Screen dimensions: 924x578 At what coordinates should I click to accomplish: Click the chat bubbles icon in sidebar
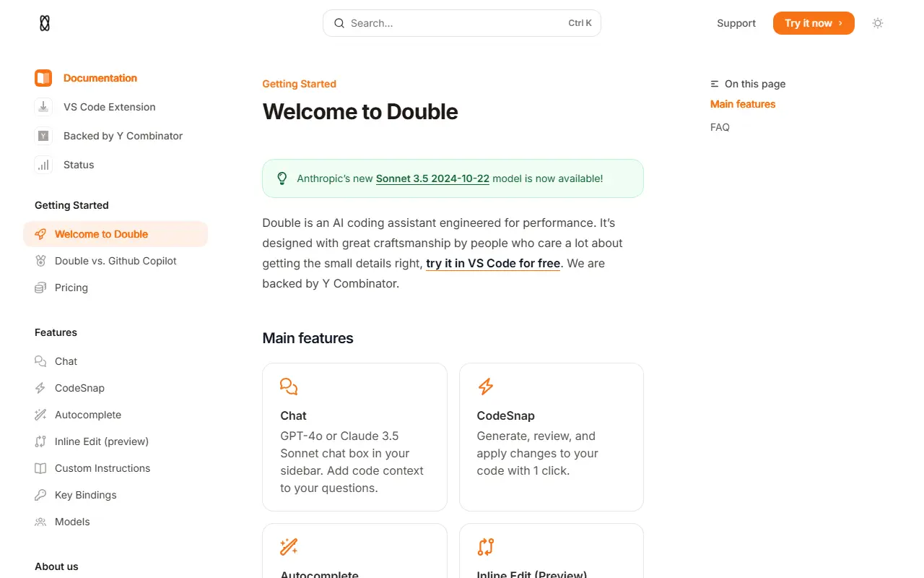(40, 361)
